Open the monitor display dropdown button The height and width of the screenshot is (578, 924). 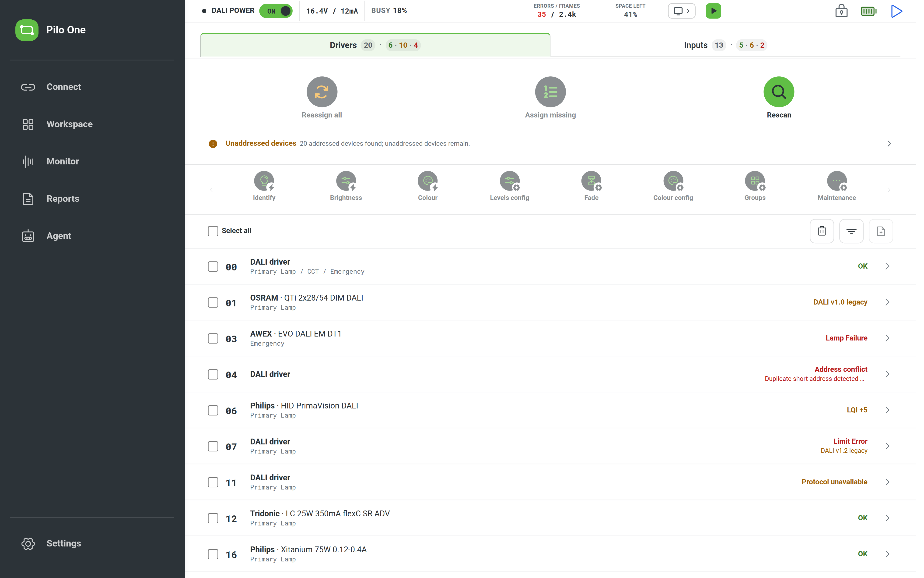coord(681,11)
